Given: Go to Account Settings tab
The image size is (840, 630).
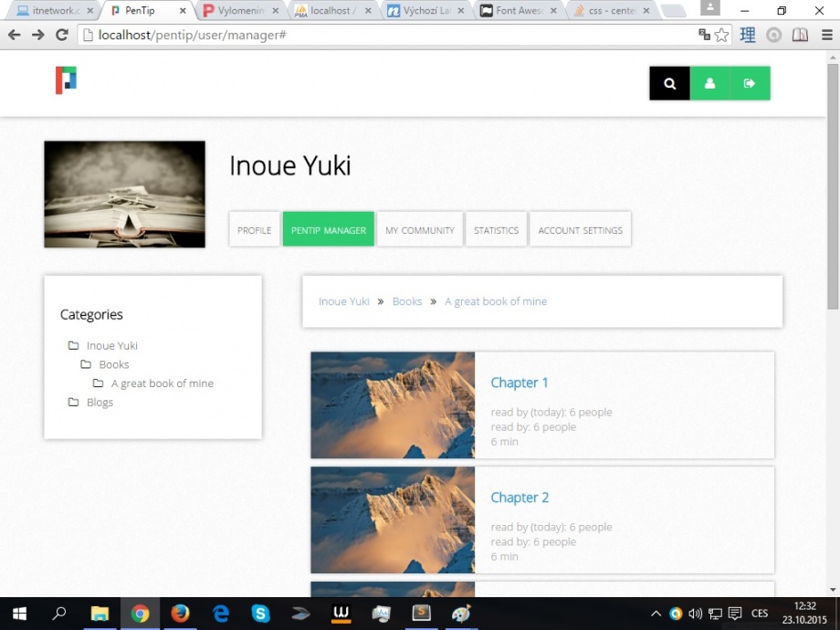Looking at the screenshot, I should [x=580, y=230].
